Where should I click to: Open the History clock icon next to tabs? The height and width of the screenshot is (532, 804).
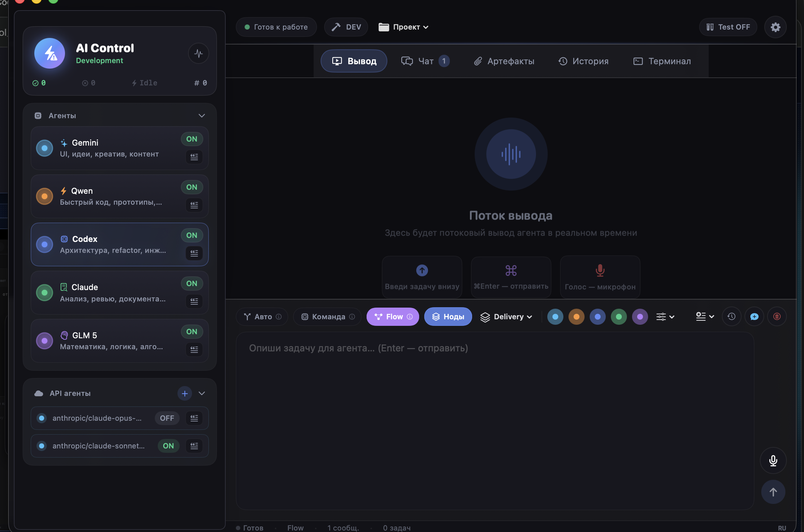562,61
